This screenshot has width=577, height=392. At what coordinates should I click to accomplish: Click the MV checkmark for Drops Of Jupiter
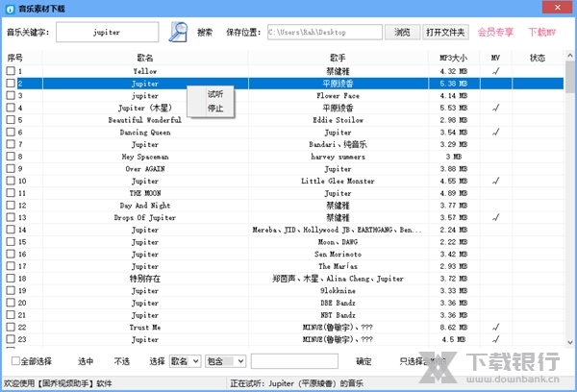[495, 217]
